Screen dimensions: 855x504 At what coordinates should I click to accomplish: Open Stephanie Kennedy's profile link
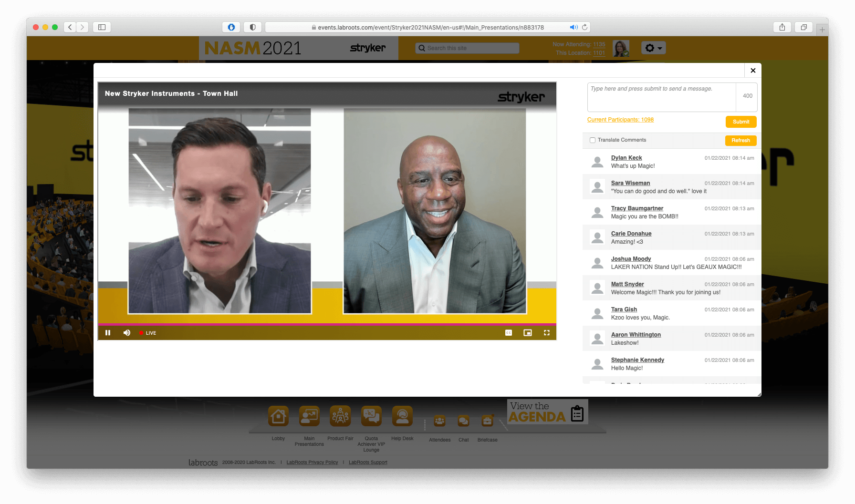(637, 360)
